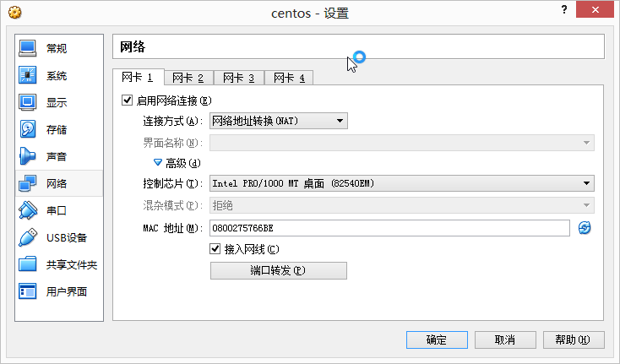The width and height of the screenshot is (620, 364).
Task: Select the USB设备 label in sidebar
Action: tap(67, 237)
